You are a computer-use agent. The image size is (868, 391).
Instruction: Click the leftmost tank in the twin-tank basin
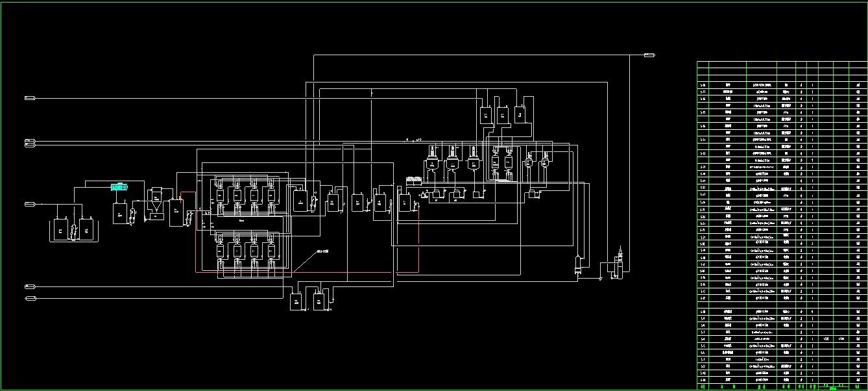(x=60, y=231)
